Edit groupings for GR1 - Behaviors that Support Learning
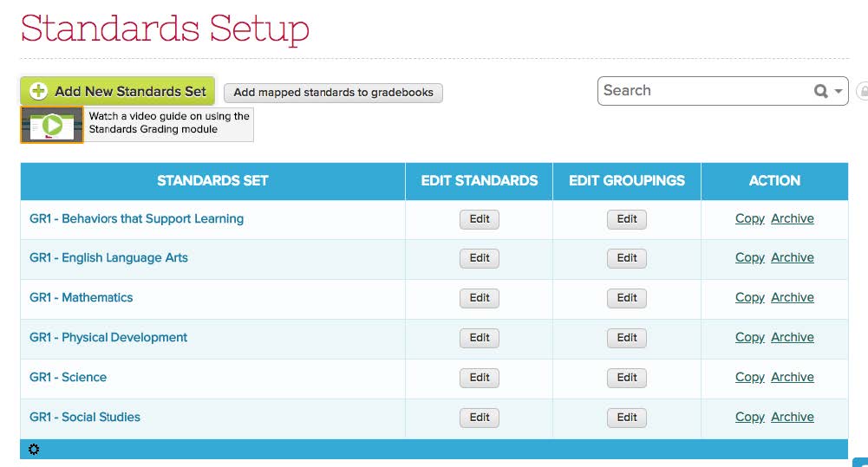 (627, 219)
